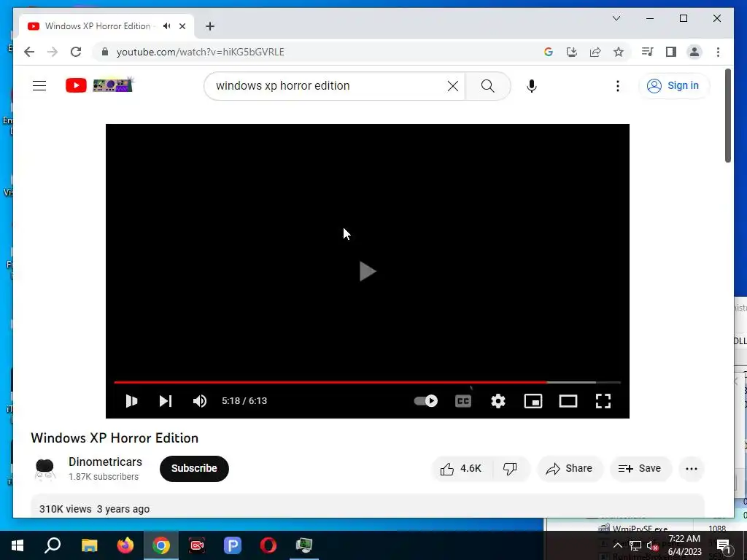Image resolution: width=747 pixels, height=560 pixels.
Task: Clear the search box with X
Action: point(452,86)
